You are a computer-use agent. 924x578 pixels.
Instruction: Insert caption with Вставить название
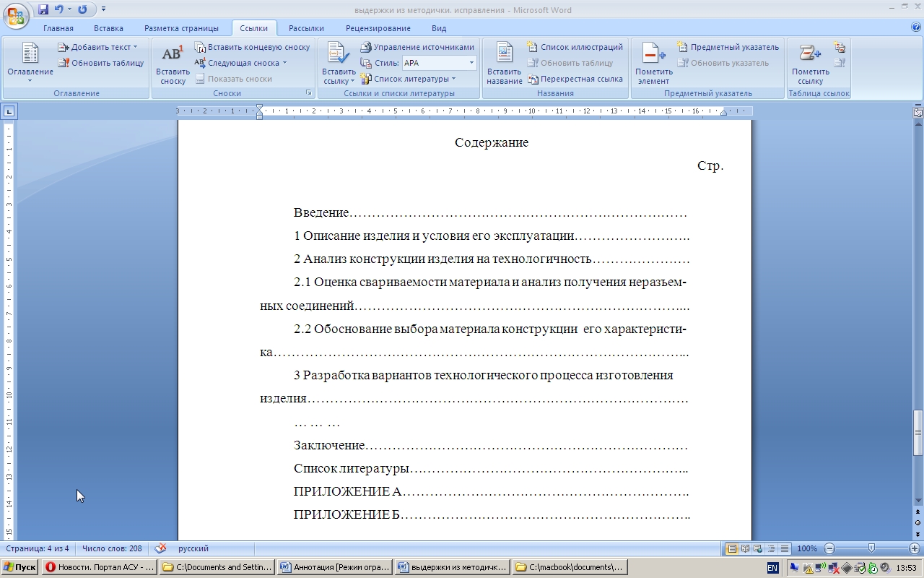pyautogui.click(x=505, y=64)
